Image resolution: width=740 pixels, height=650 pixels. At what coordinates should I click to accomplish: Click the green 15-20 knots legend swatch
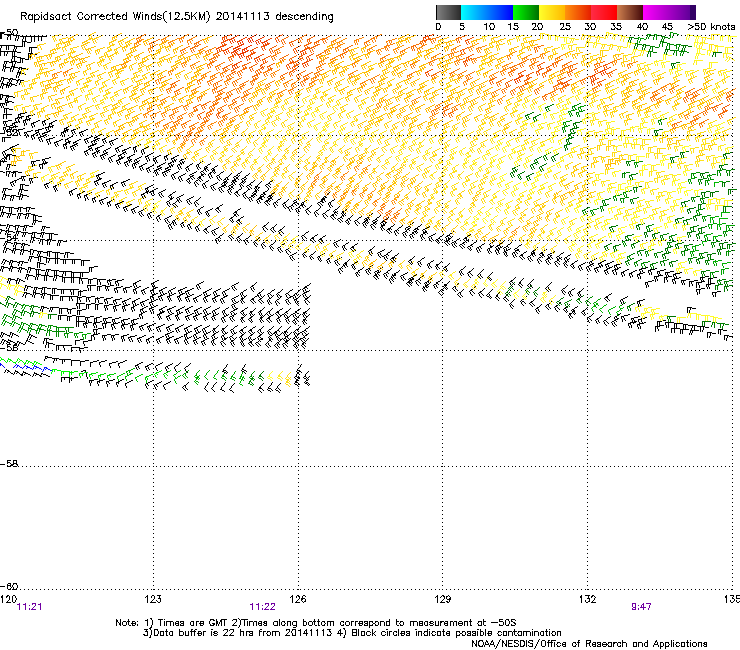(x=526, y=12)
